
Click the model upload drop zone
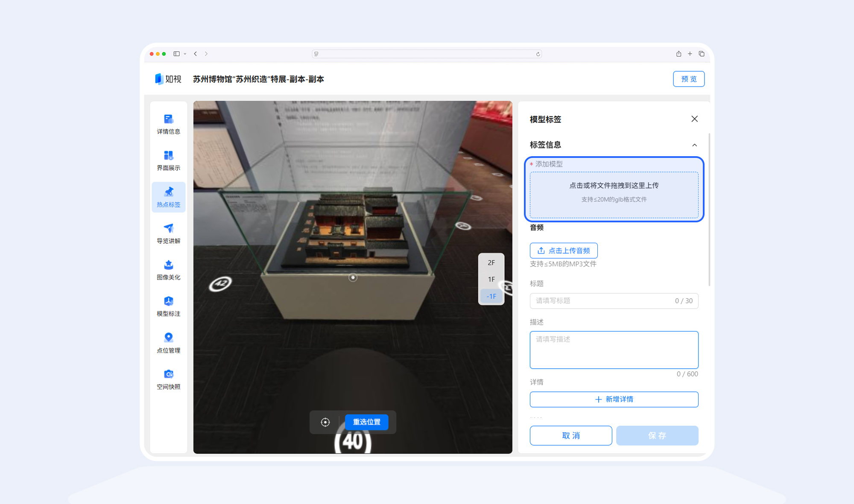(614, 195)
